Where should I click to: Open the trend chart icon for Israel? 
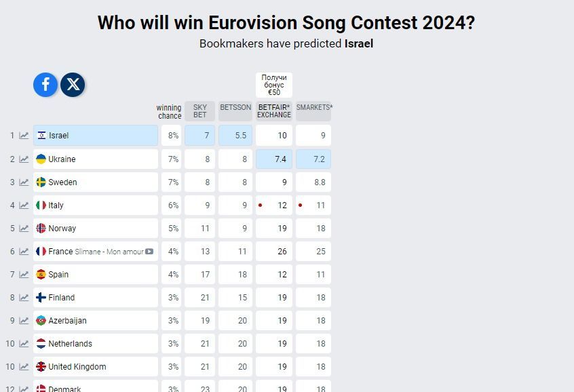24,136
